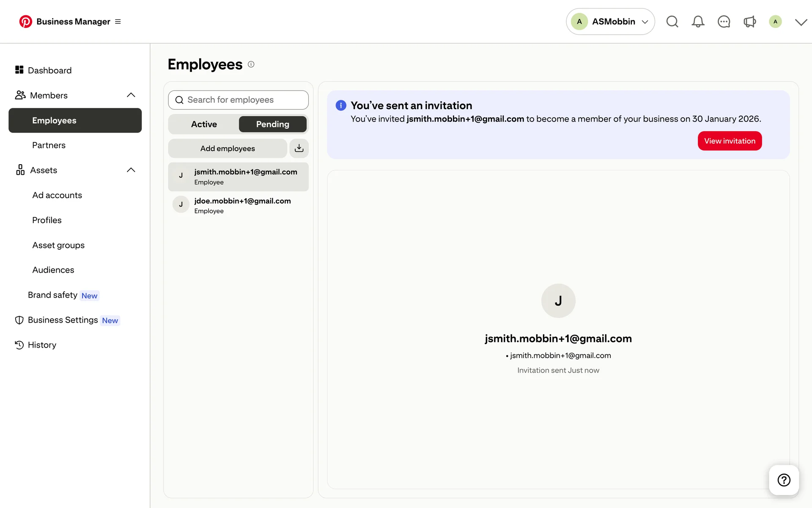Viewport: 812px width, 508px height.
Task: Click the Add employees button
Action: coord(228,148)
